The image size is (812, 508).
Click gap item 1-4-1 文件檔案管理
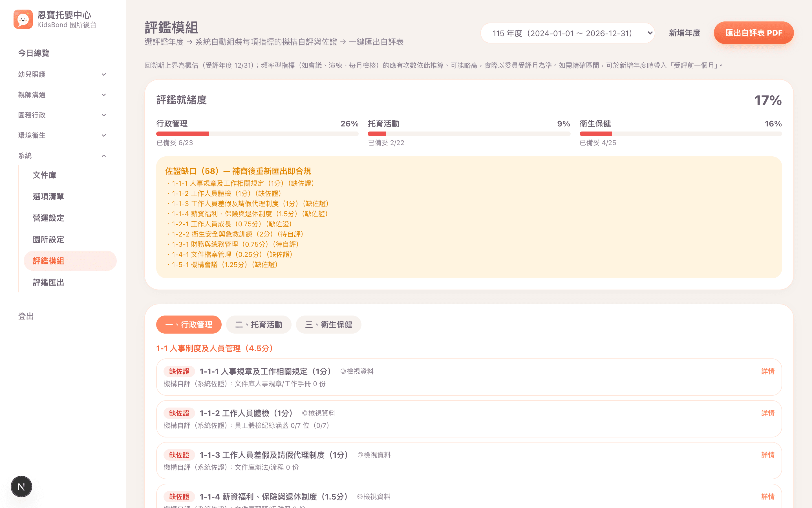point(230,254)
